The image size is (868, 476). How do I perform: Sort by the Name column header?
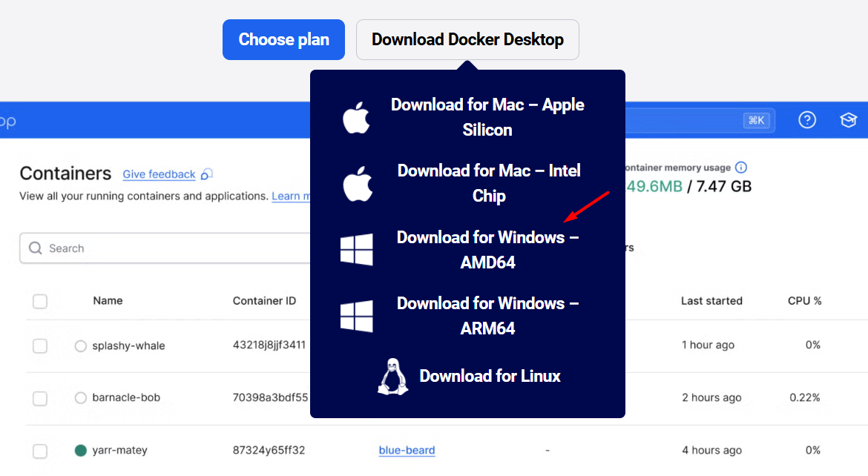108,300
